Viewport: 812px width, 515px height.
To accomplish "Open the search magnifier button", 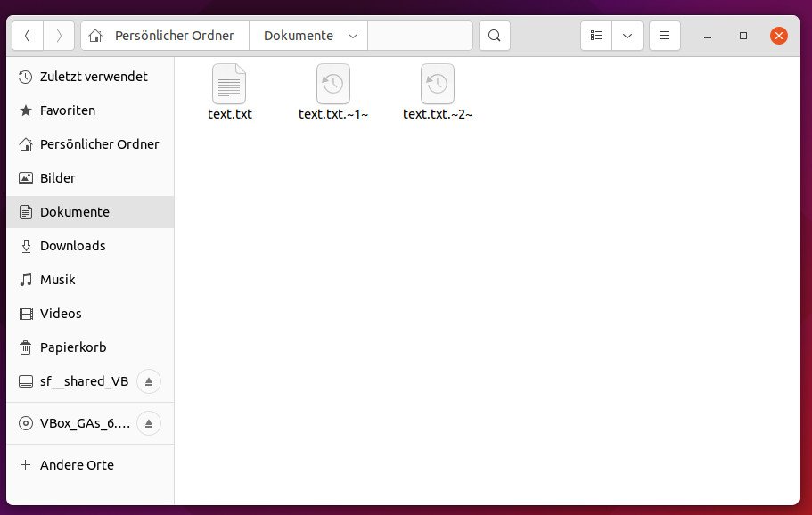I will coord(495,36).
